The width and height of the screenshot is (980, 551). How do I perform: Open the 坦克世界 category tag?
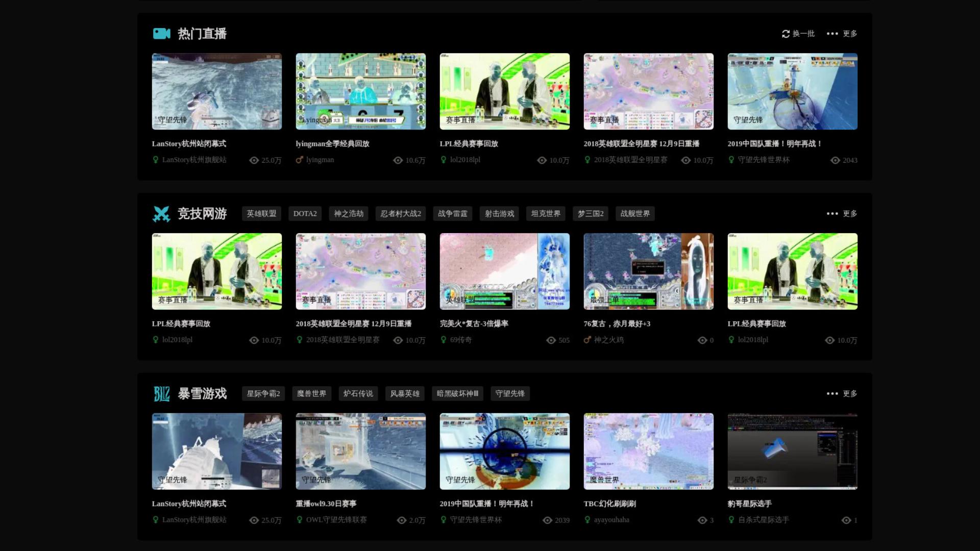pyautogui.click(x=546, y=214)
